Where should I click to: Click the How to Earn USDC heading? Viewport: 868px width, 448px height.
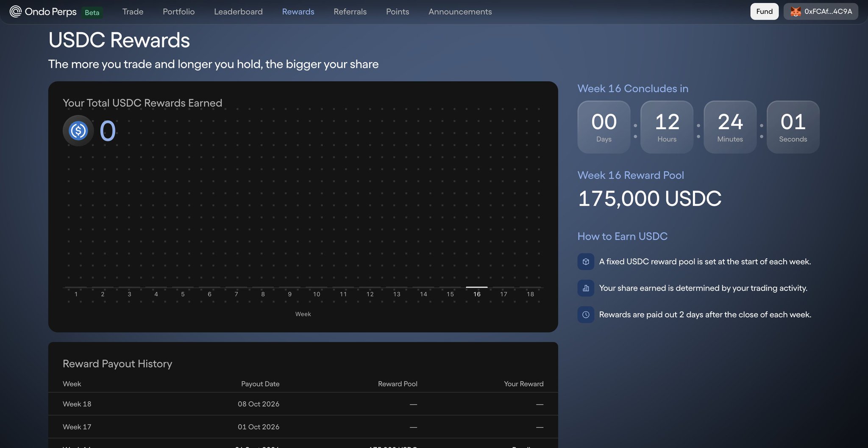click(623, 236)
